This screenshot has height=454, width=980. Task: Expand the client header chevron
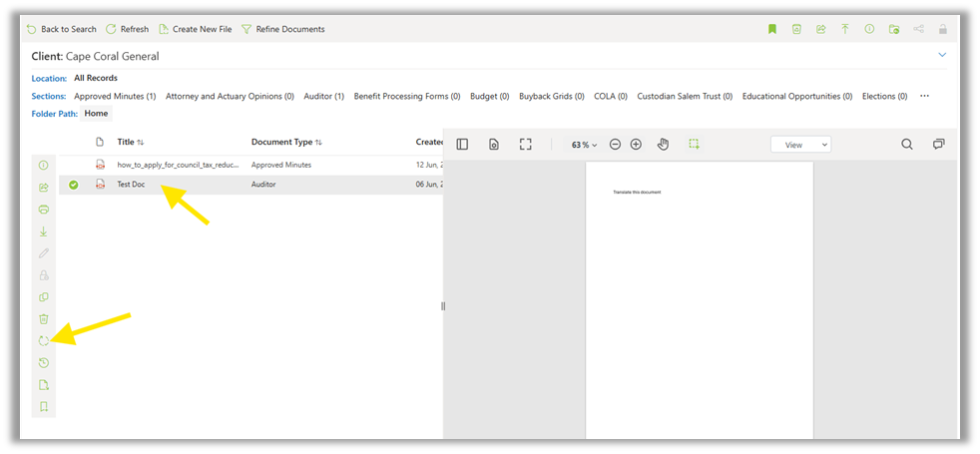tap(942, 55)
